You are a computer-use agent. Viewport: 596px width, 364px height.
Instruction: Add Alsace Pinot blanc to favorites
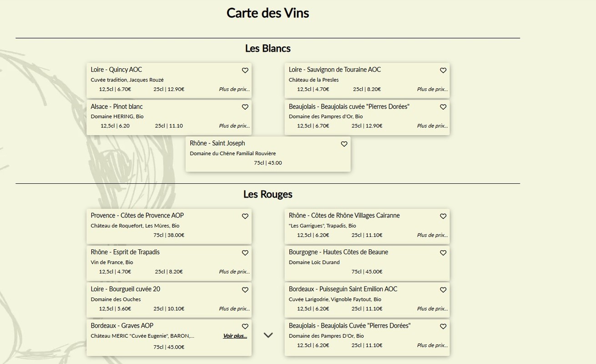pos(245,107)
